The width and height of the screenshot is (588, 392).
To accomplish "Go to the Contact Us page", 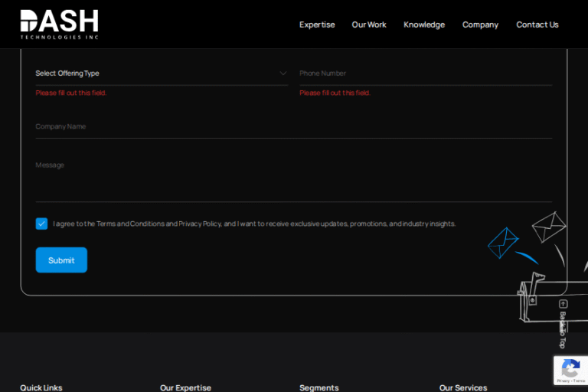I will (537, 24).
